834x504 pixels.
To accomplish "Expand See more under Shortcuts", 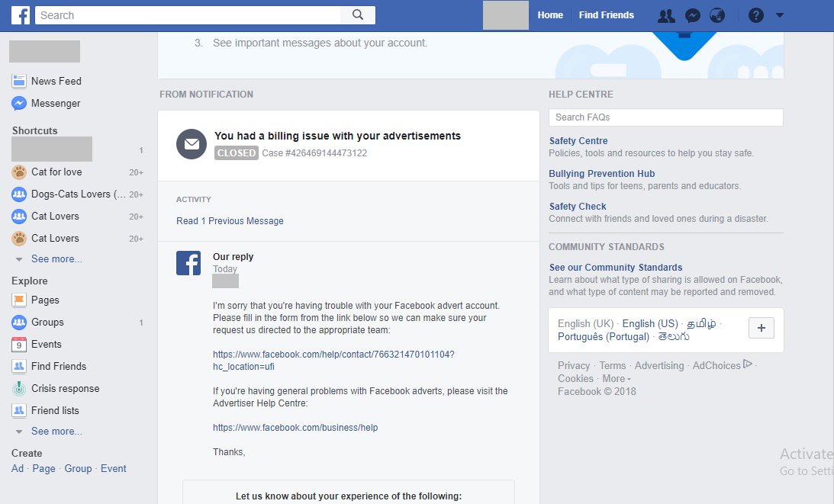I will pyautogui.click(x=56, y=259).
